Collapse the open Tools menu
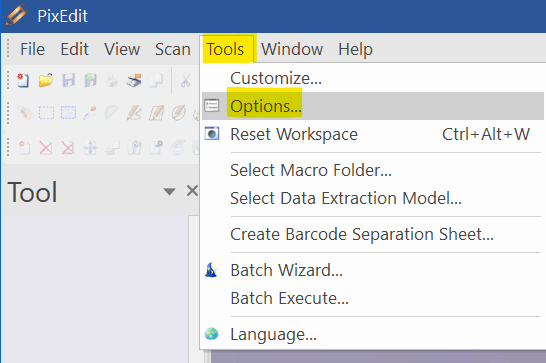This screenshot has width=546, height=363. tap(225, 49)
